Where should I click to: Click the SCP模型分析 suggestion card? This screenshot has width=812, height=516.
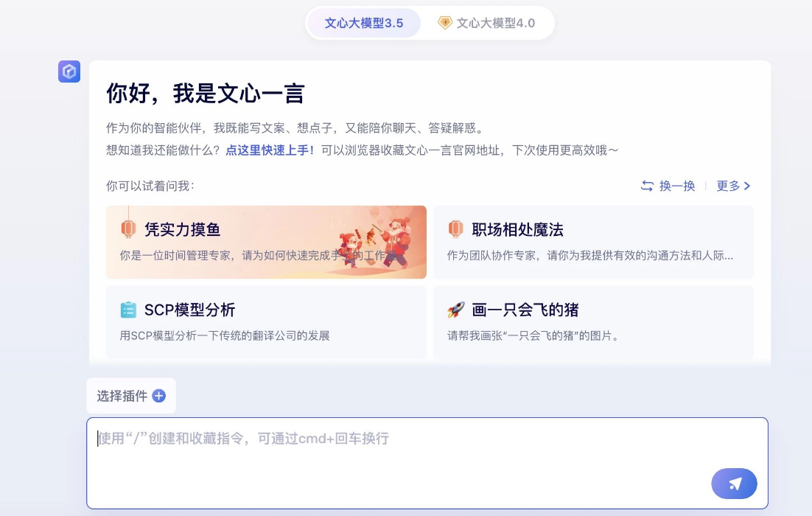tap(266, 322)
